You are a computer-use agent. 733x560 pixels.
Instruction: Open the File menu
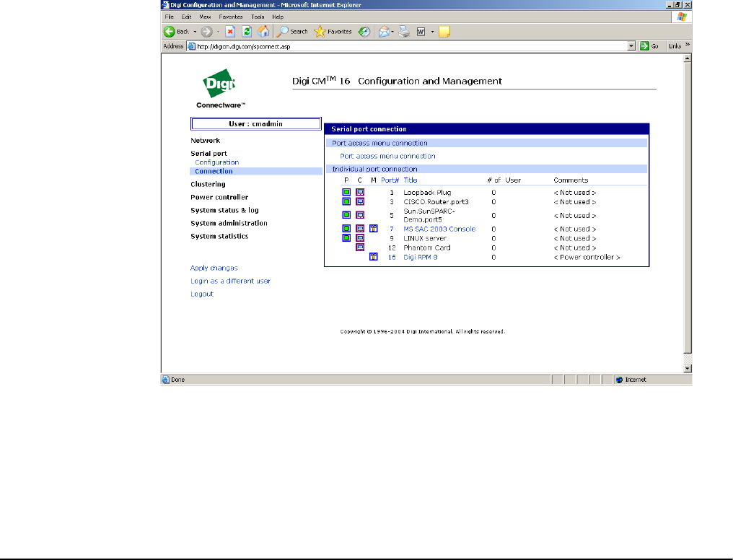click(170, 17)
